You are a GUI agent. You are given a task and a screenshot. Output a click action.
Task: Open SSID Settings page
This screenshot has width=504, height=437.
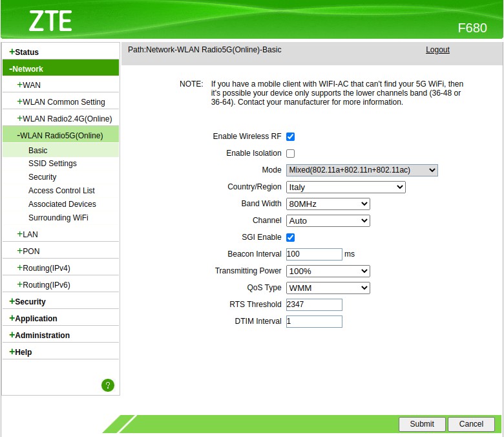coord(52,164)
